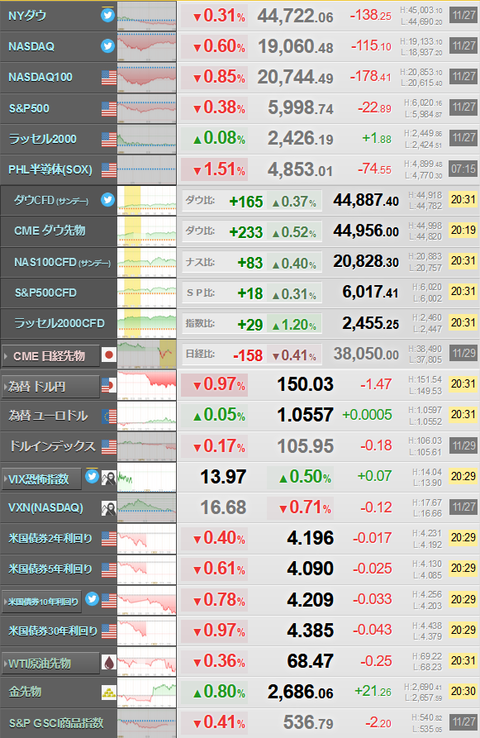The image size is (480, 738).
Task: Click the 金先物 price 2,686.06
Action: pyautogui.click(x=300, y=692)
